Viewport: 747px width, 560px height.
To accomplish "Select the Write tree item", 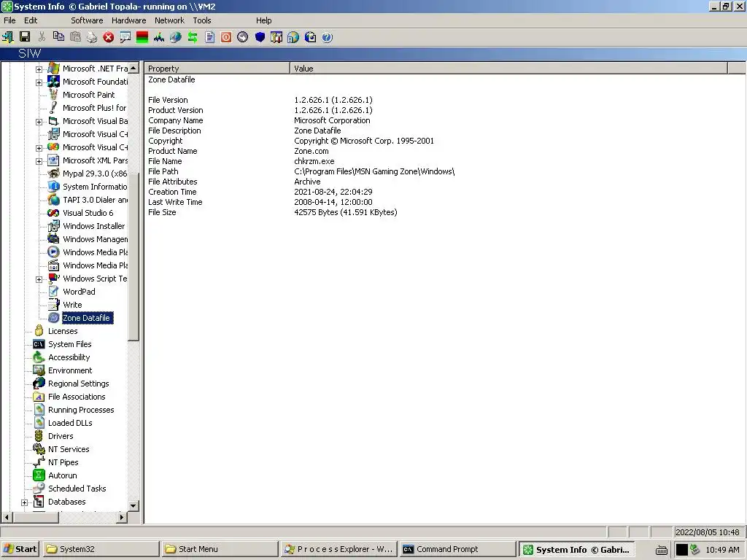I will click(x=72, y=305).
